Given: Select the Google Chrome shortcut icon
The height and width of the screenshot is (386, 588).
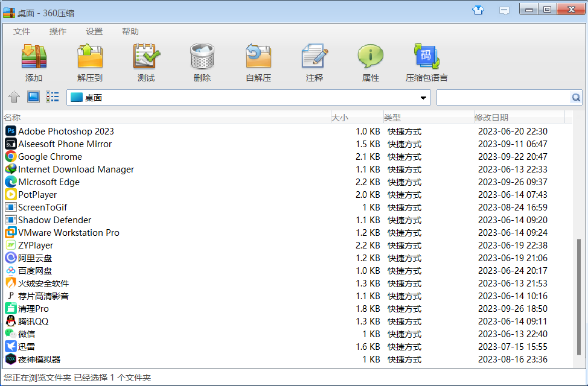Looking at the screenshot, I should 11,157.
